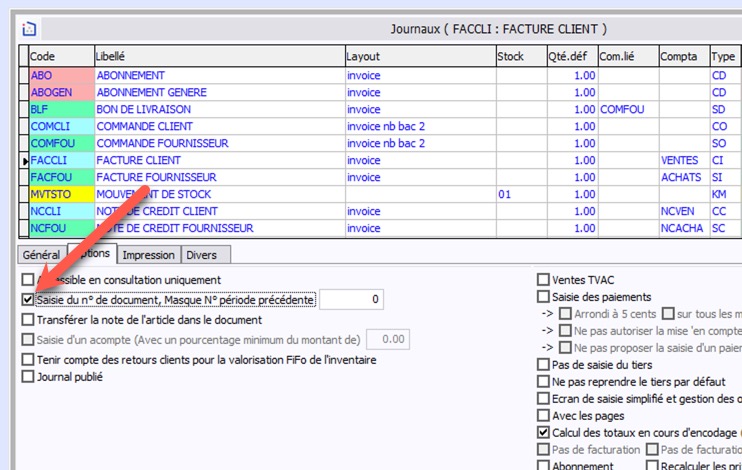The height and width of the screenshot is (470, 742).
Task: Uncheck 'Saisie du n° de document' option
Action: pyautogui.click(x=28, y=300)
